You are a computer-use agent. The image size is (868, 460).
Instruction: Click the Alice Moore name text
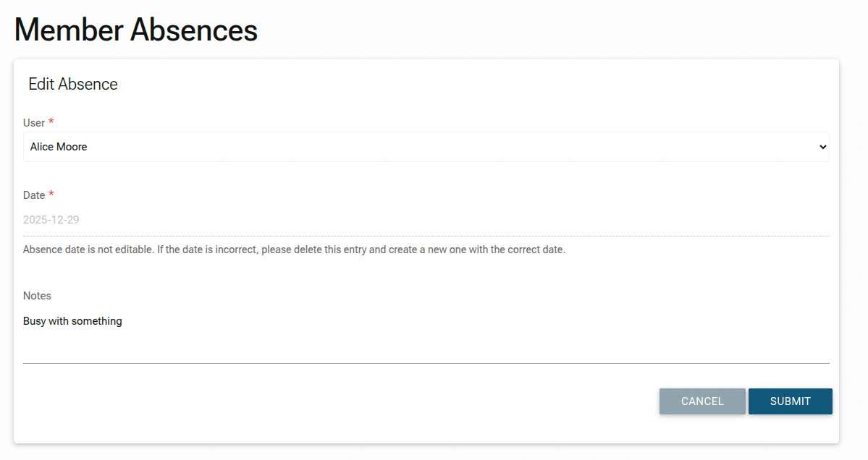pyautogui.click(x=59, y=147)
